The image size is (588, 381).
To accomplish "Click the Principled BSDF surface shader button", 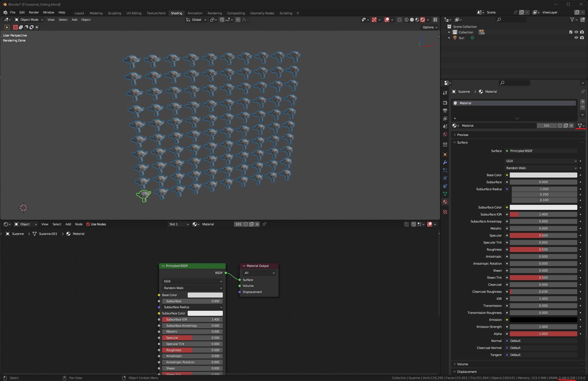I will [541, 151].
